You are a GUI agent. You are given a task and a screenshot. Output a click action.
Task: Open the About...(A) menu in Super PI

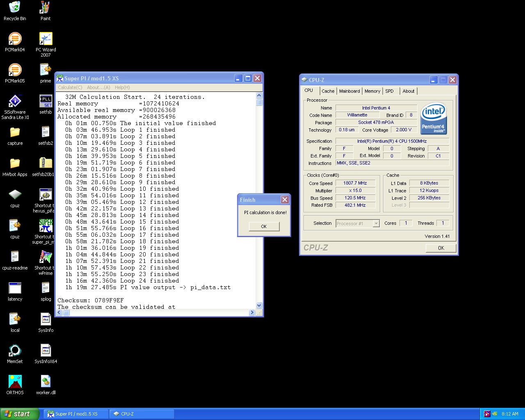[98, 87]
